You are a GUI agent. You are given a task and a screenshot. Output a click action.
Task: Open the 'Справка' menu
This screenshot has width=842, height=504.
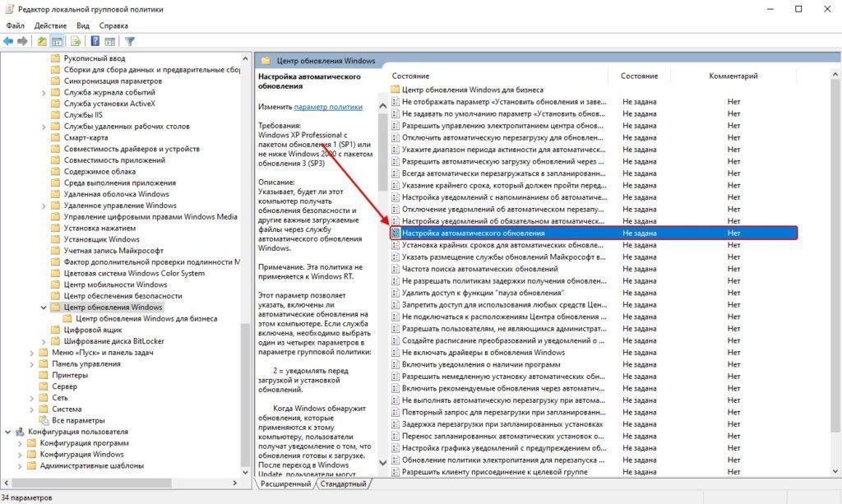pyautogui.click(x=113, y=25)
